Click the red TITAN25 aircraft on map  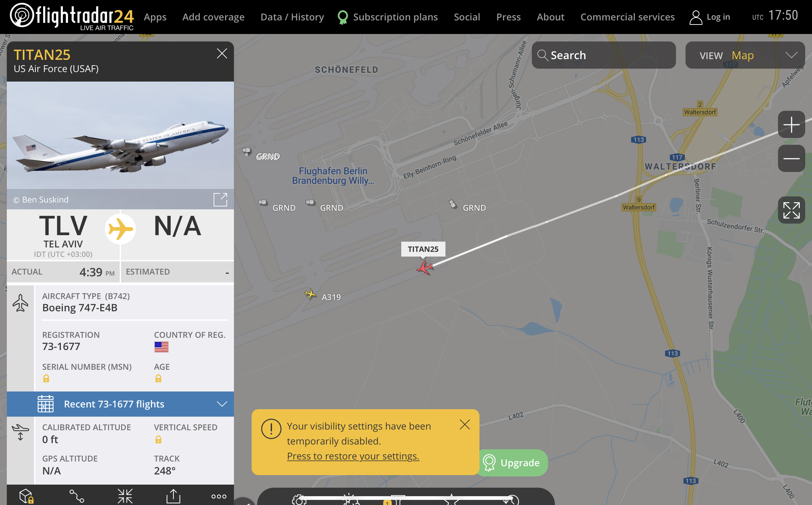pyautogui.click(x=424, y=268)
